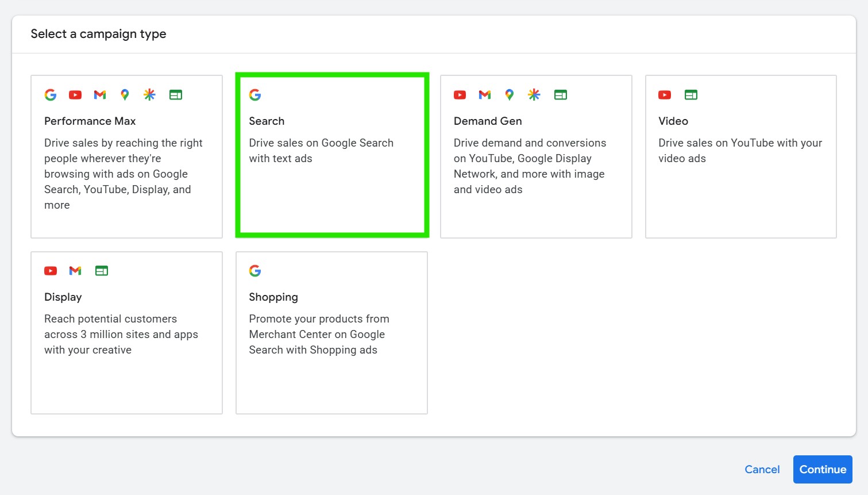Click the description starting "Drive demand and conversions"

[x=530, y=166]
